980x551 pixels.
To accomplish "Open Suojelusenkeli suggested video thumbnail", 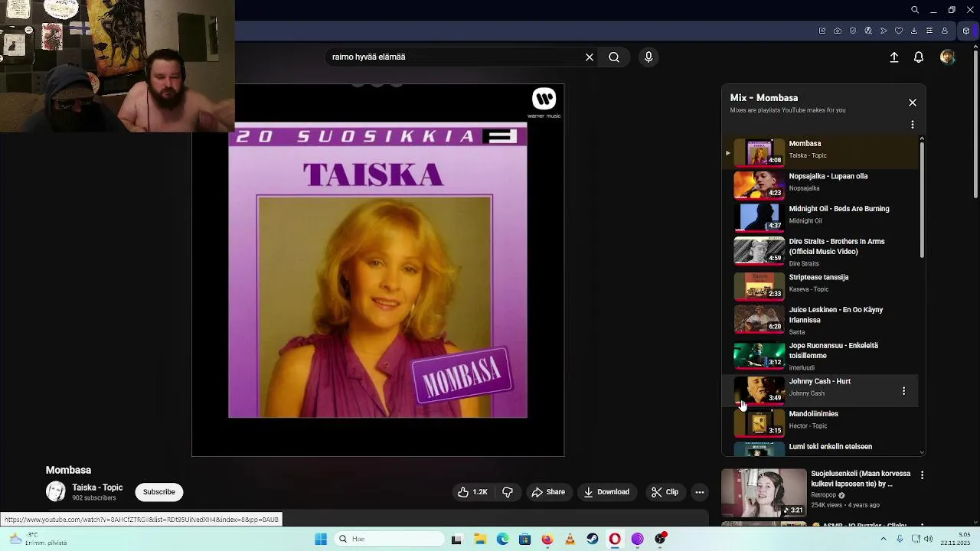I will pos(764,493).
